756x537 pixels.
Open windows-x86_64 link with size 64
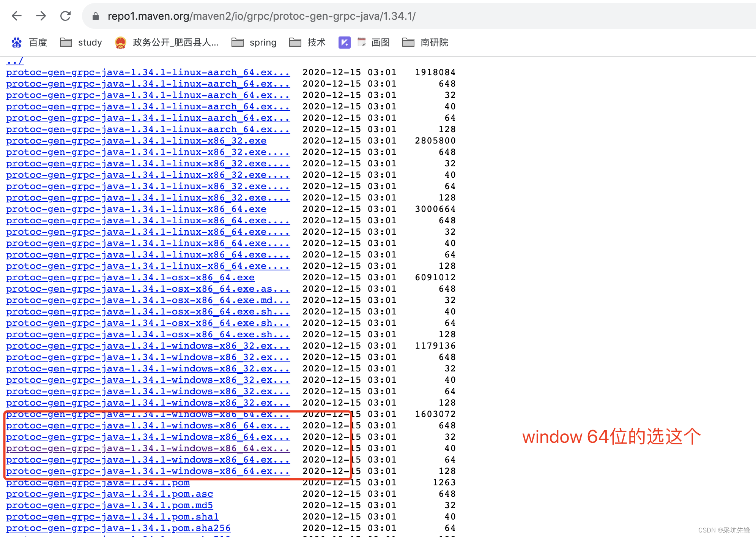point(148,460)
